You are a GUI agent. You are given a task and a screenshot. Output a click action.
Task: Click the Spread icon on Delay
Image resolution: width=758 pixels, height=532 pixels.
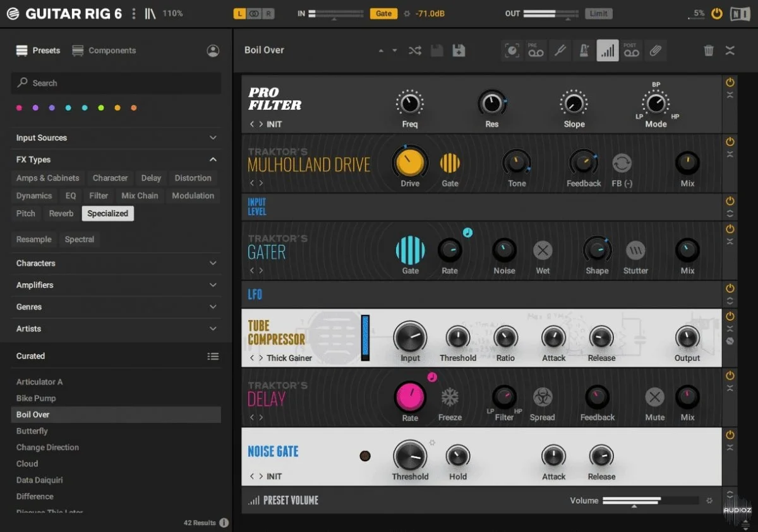point(543,397)
